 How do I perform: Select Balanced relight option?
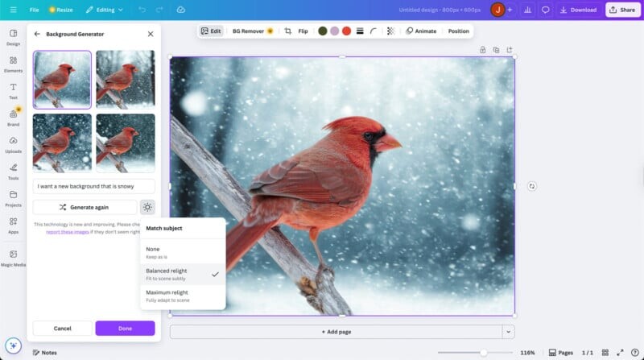click(182, 275)
